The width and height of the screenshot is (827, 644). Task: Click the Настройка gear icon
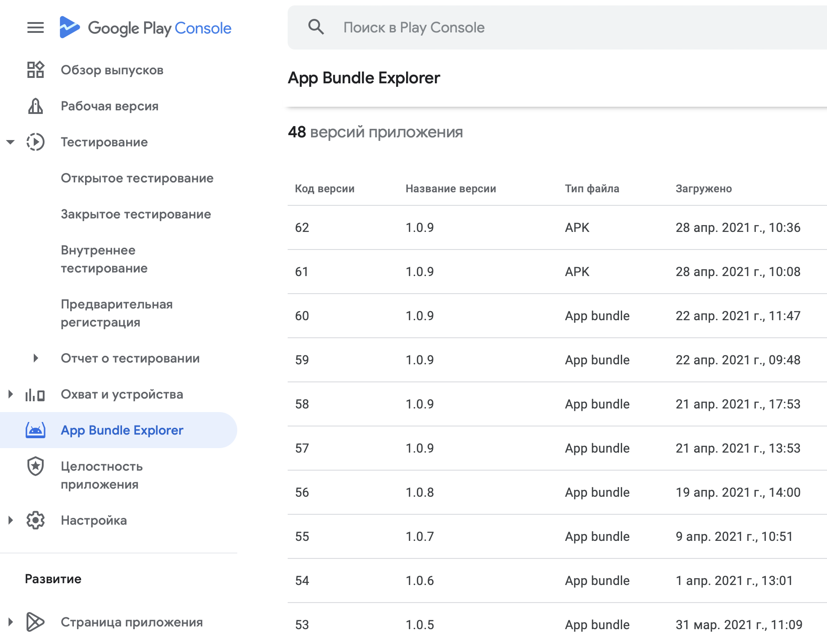36,520
